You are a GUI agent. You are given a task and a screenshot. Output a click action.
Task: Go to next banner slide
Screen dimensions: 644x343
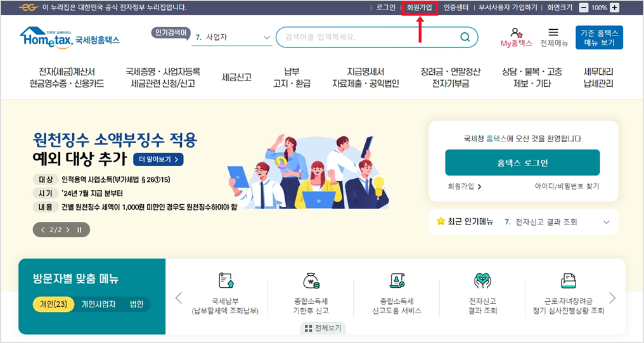coord(68,230)
